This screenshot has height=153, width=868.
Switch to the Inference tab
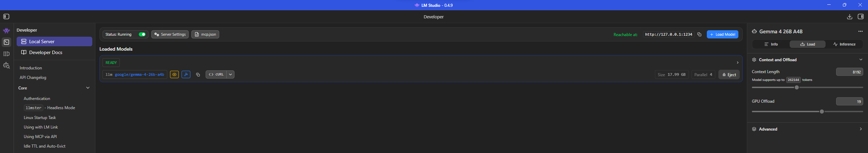844,44
